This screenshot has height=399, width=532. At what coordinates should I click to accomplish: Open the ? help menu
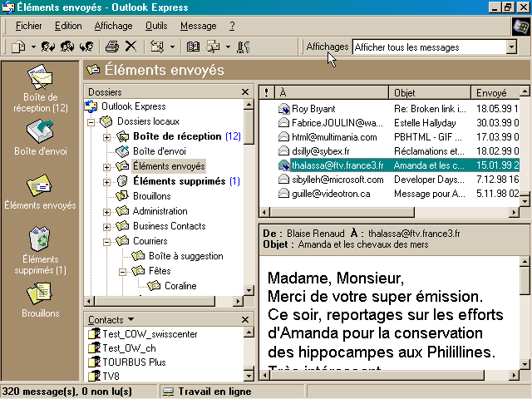point(232,26)
